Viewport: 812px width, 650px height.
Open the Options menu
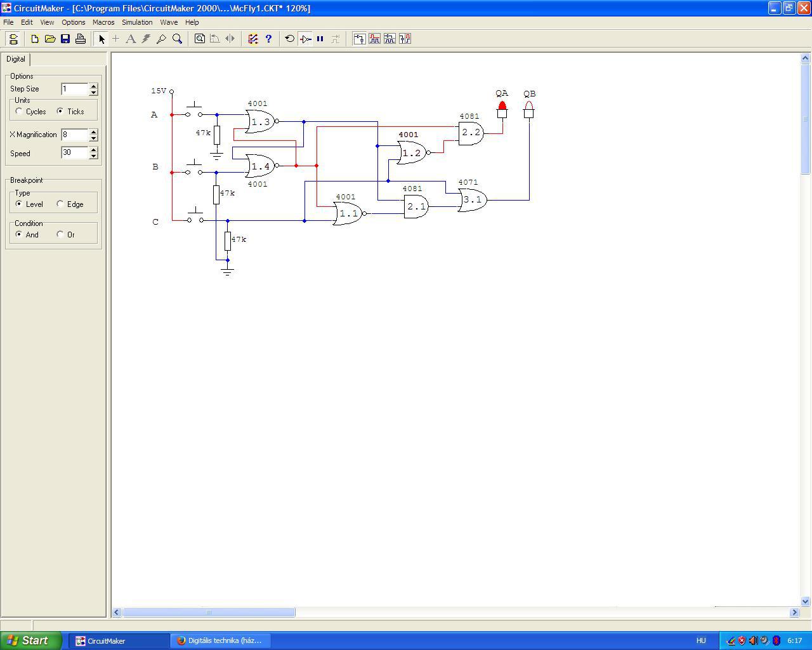point(74,22)
